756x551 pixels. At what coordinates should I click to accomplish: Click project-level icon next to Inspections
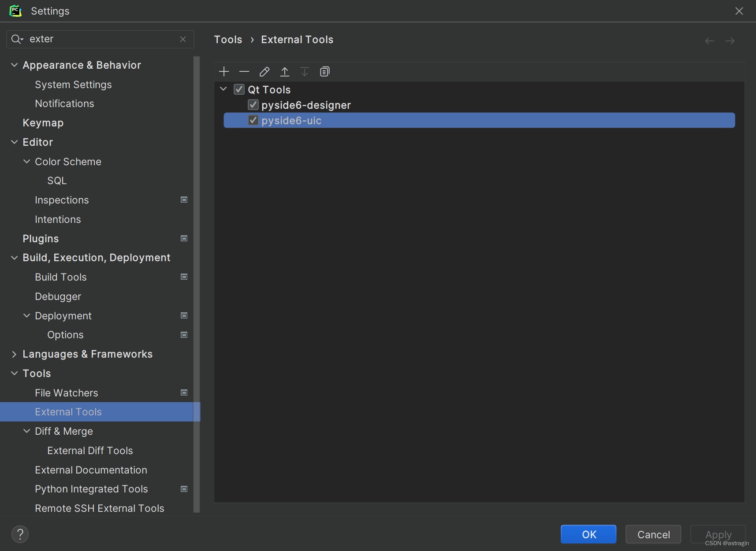(x=184, y=200)
